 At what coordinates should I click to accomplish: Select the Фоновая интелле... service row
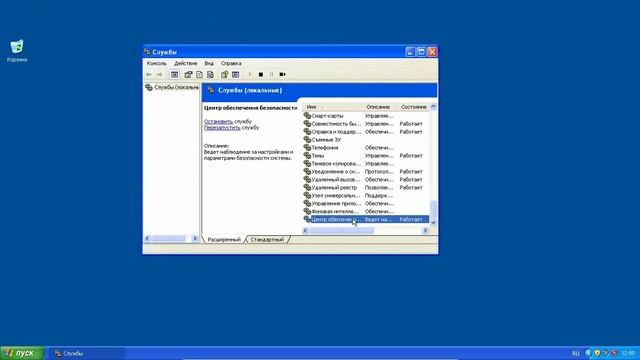366,211
